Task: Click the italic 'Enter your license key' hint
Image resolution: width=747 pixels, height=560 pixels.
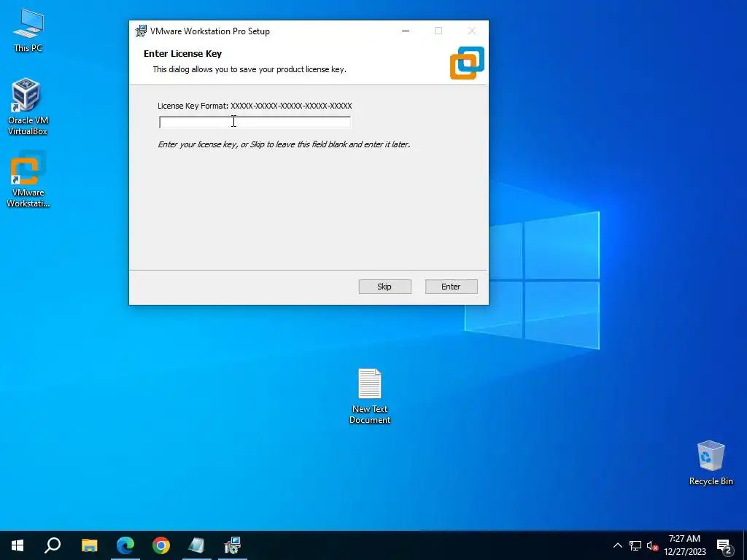Action: pos(284,144)
